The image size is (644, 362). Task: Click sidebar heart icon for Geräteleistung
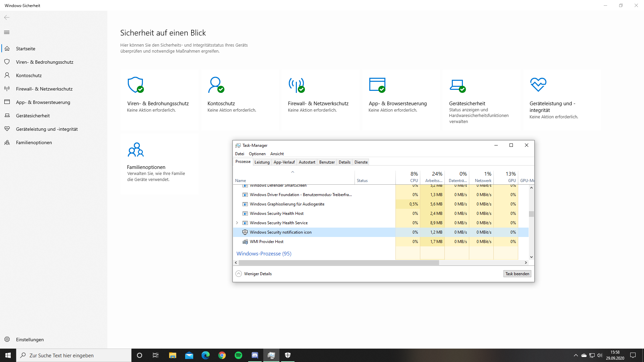[x=7, y=129]
